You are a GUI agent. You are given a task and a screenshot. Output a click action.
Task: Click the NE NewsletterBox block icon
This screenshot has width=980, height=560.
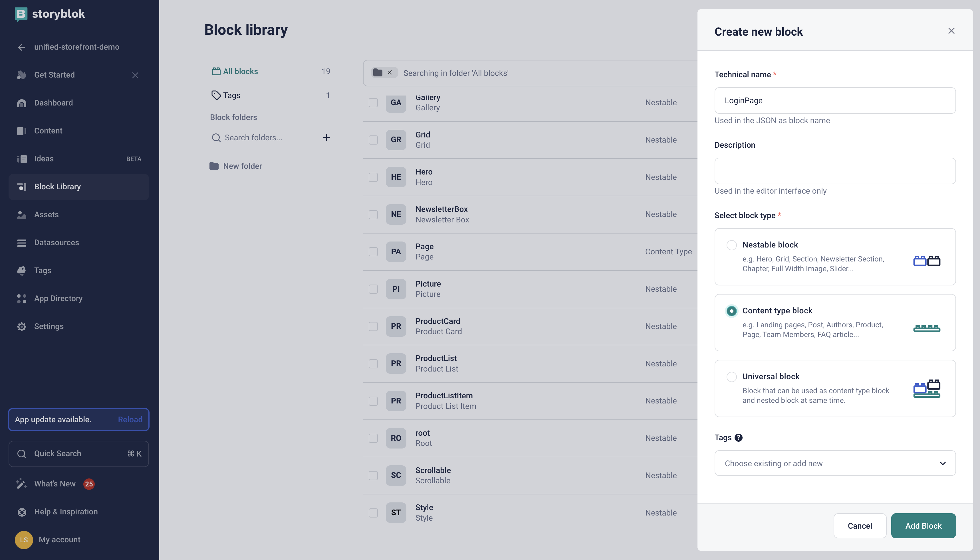pyautogui.click(x=396, y=215)
